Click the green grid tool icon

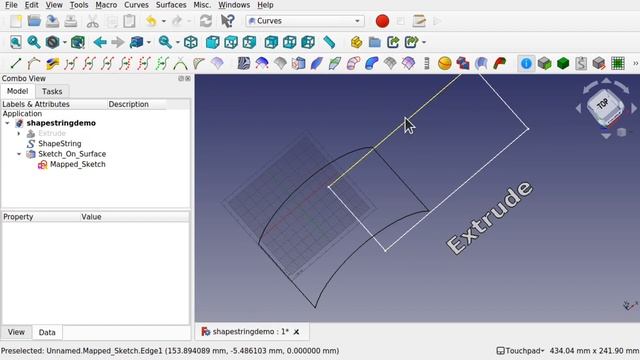(x=618, y=63)
